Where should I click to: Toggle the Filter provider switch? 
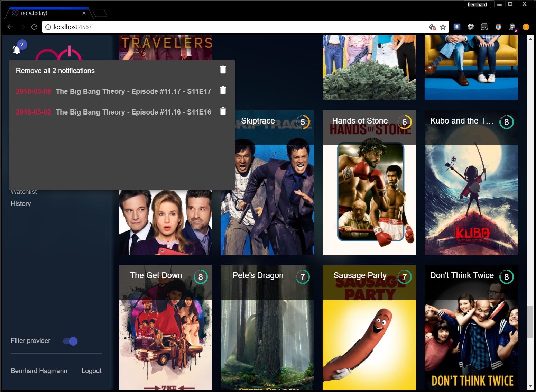[x=70, y=341]
